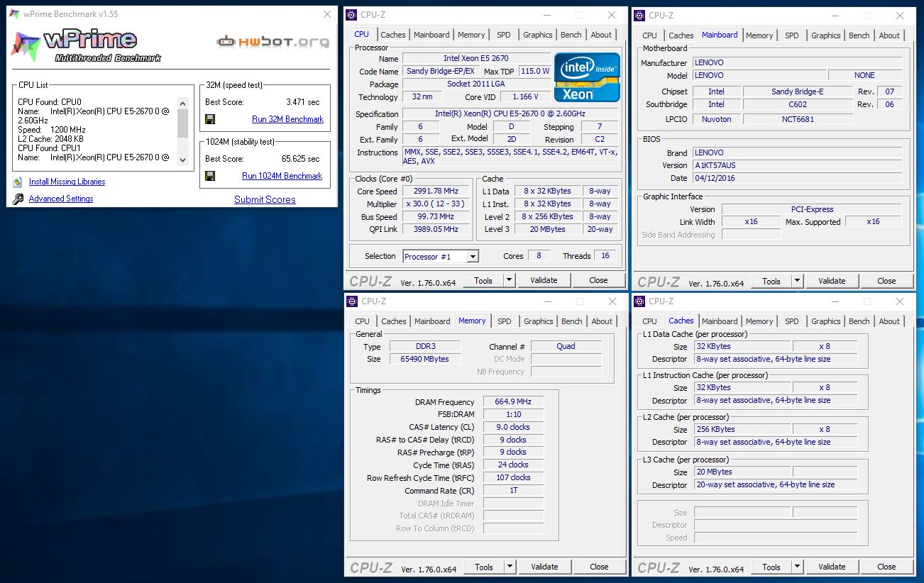Click the memory Size value 65490 MBytes
Image resolution: width=924 pixels, height=583 pixels.
tap(427, 359)
